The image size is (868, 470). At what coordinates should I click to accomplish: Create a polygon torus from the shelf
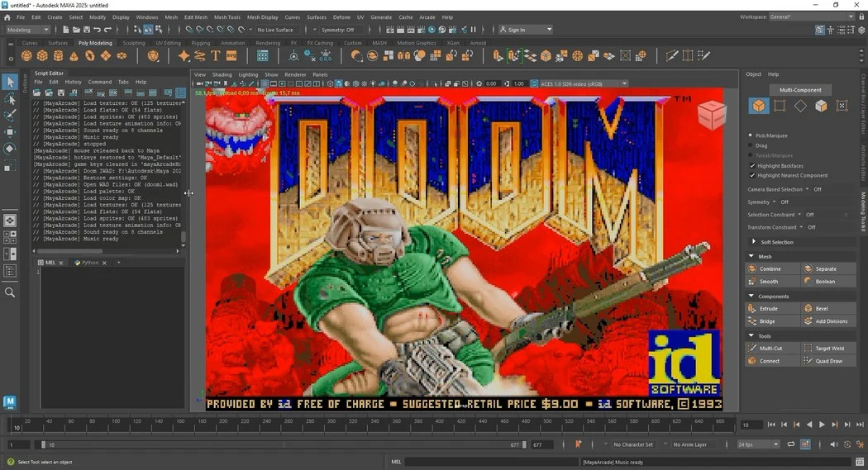[89, 56]
